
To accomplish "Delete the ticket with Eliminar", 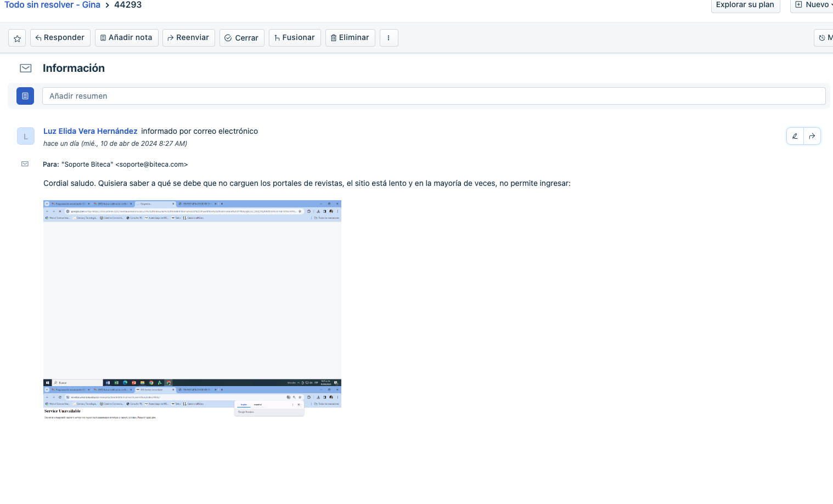I will 350,38.
